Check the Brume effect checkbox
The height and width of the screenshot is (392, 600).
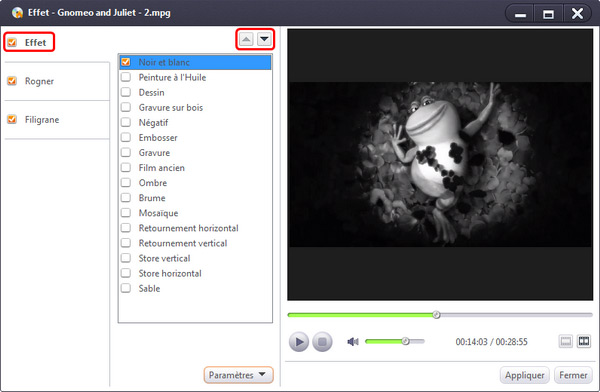point(126,198)
